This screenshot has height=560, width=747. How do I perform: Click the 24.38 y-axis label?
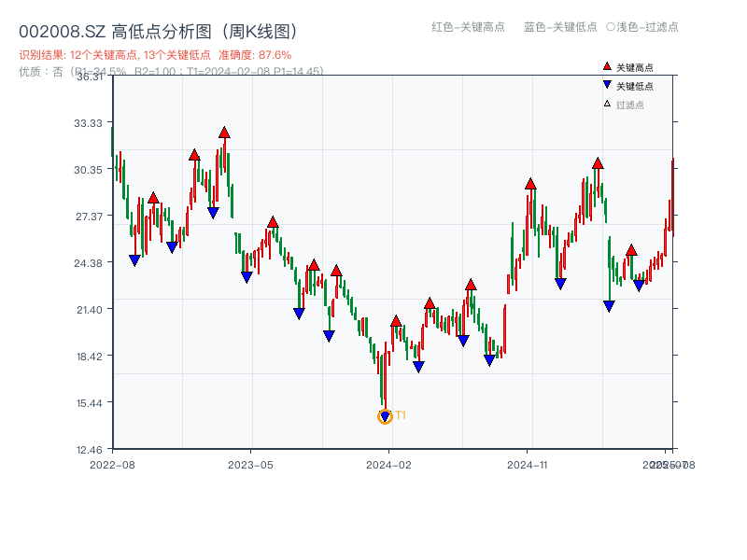coord(88,263)
